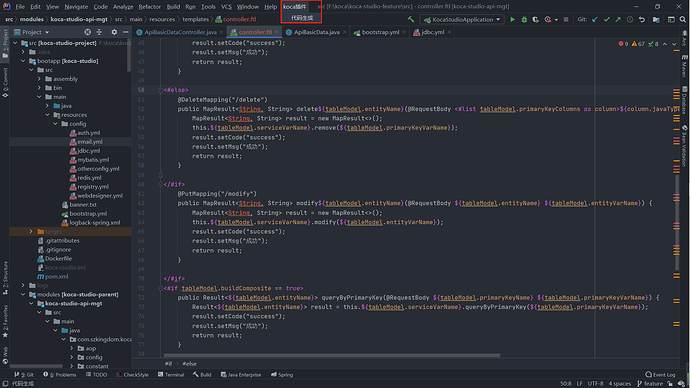Click the editor horizontal scrollbar
This screenshot has width=690, height=388.
(332, 355)
